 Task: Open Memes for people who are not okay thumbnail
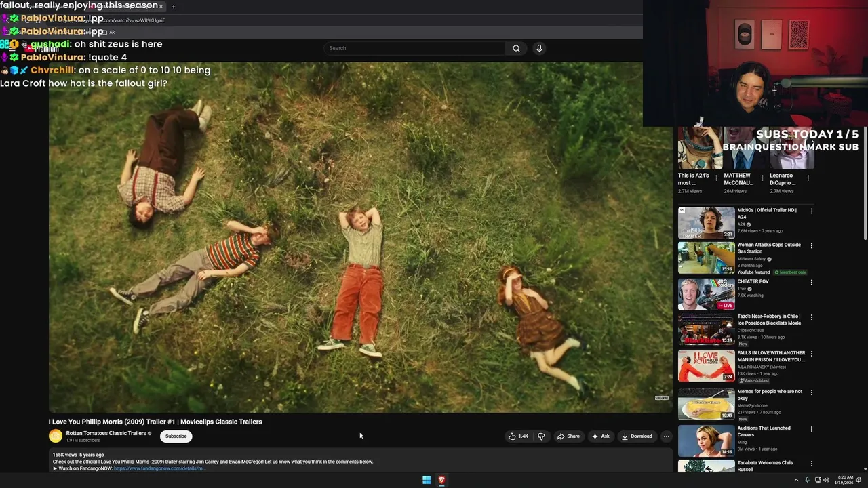pyautogui.click(x=706, y=404)
